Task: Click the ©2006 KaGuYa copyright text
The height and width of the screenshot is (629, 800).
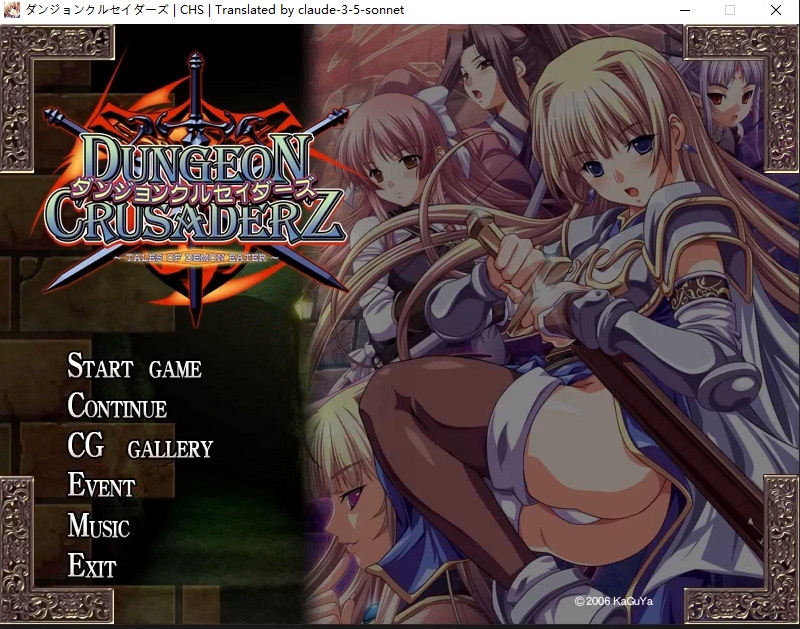Action: 615,601
